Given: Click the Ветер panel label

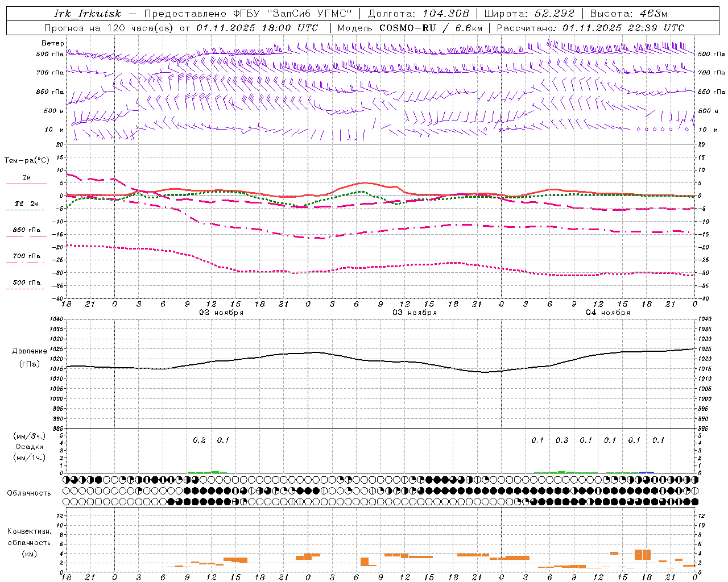Looking at the screenshot, I should click(x=53, y=43).
